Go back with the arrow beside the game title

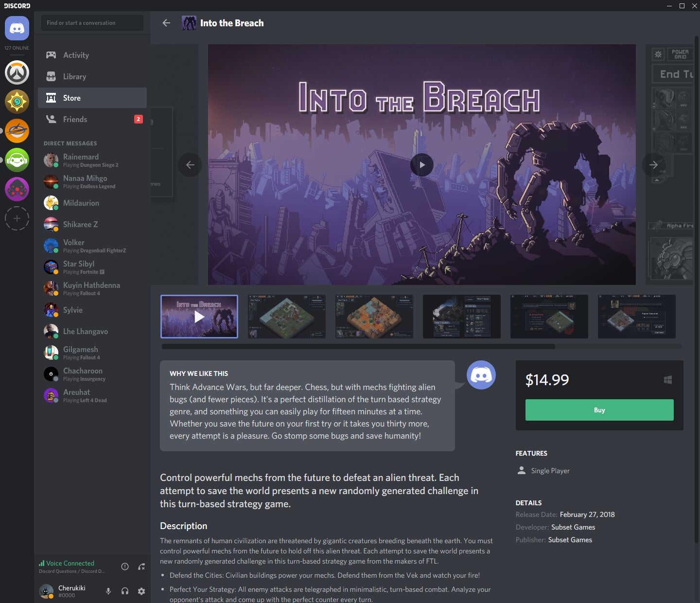166,23
